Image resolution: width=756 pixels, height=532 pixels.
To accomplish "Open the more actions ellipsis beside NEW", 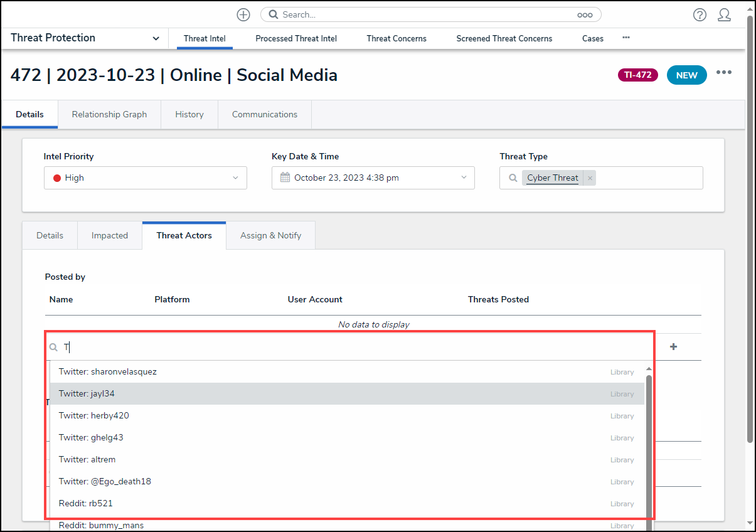I will pyautogui.click(x=724, y=73).
